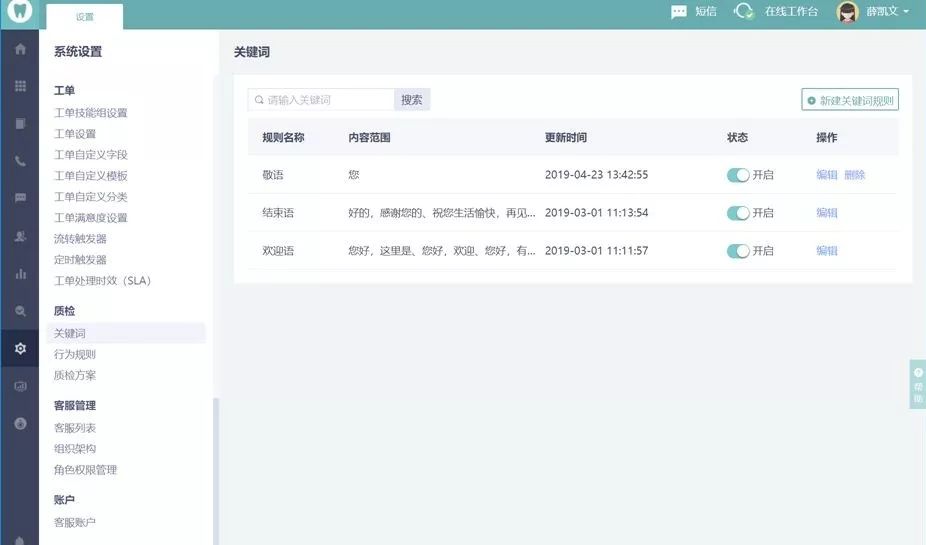
Task: Click 删除 link for the 敬语 rule
Action: coord(854,175)
